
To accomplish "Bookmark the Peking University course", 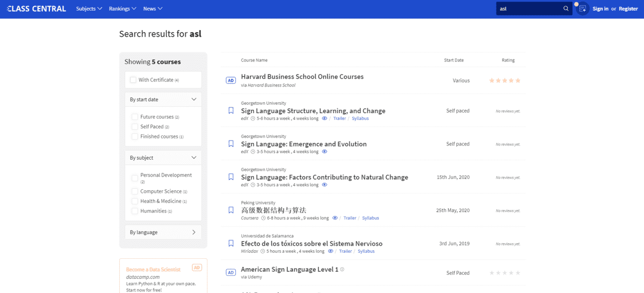I will click(x=231, y=210).
